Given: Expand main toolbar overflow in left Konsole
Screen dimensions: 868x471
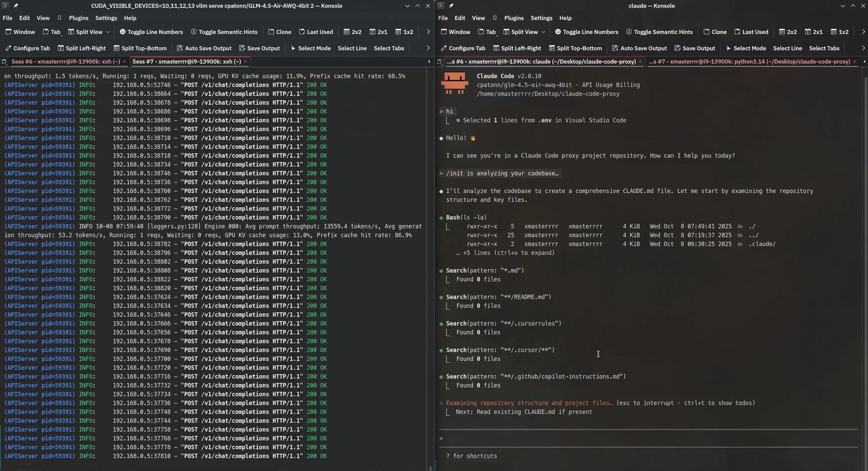Looking at the screenshot, I should tap(428, 32).
